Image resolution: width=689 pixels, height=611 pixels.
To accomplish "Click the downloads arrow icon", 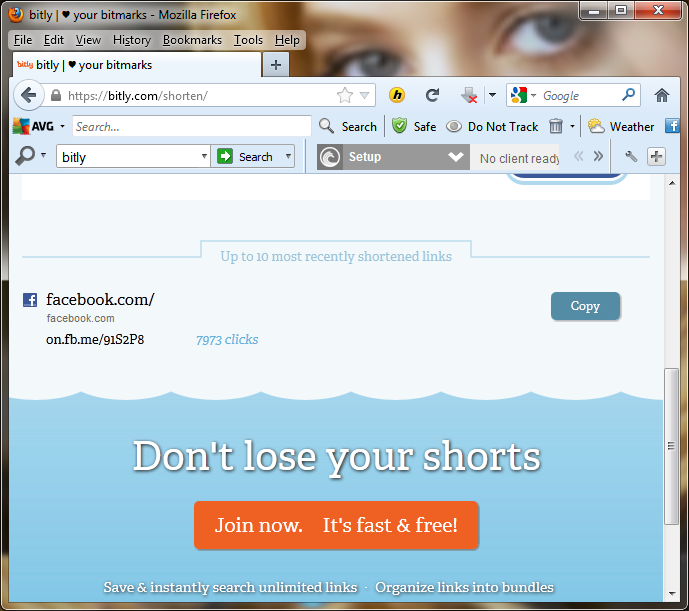I will coord(469,95).
